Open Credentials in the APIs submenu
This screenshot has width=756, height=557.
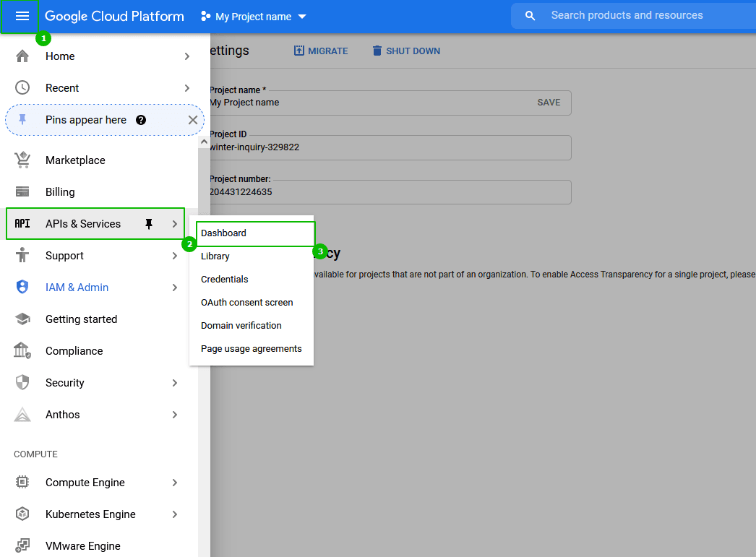click(x=225, y=280)
